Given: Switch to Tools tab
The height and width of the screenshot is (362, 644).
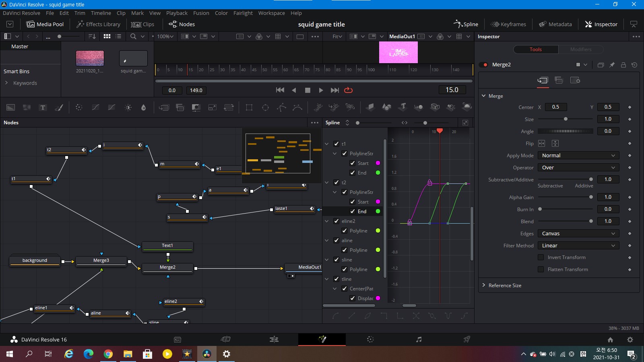Looking at the screenshot, I should click(536, 49).
